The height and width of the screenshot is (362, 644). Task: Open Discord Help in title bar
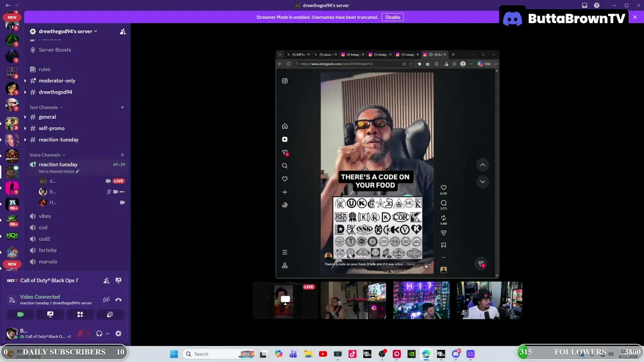597,6
